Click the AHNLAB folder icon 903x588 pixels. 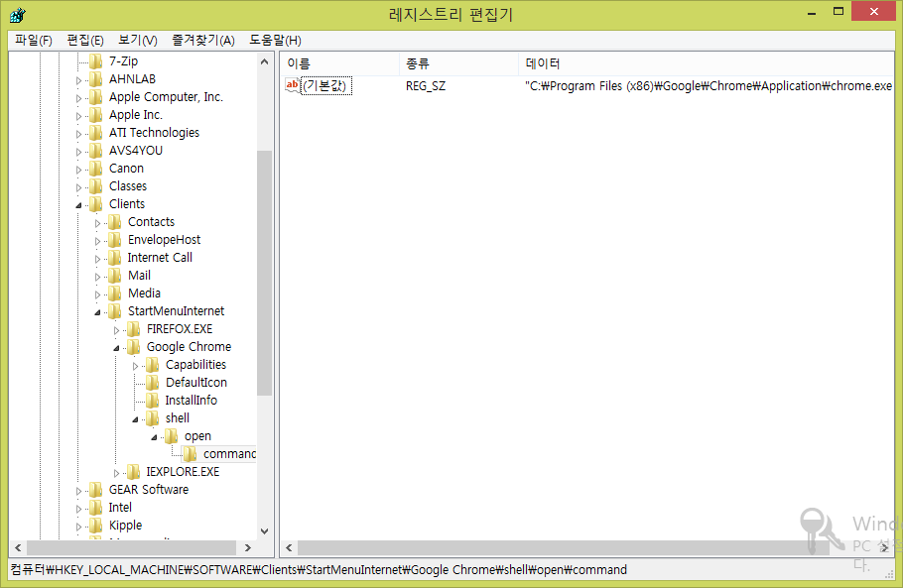pos(95,79)
